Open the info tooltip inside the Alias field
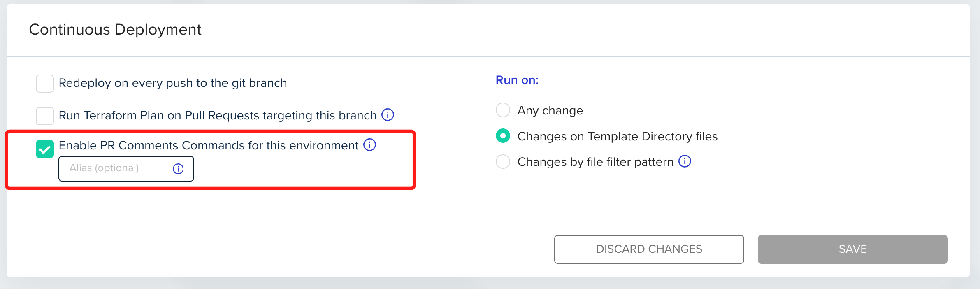 coord(178,168)
